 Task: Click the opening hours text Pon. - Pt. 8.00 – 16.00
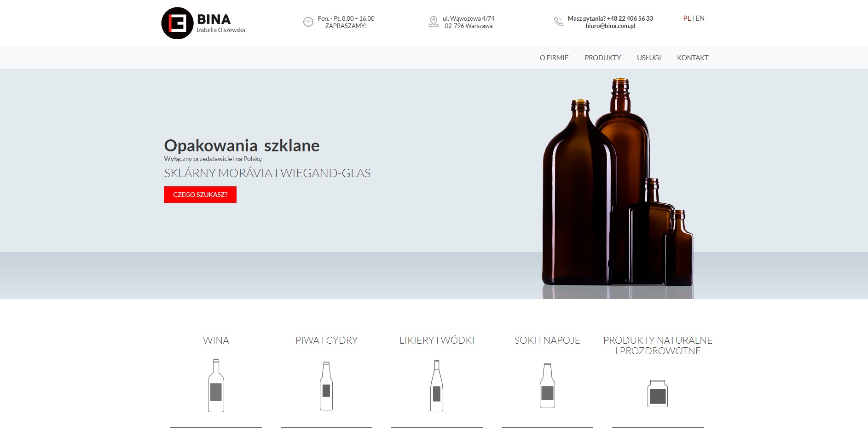(x=346, y=18)
